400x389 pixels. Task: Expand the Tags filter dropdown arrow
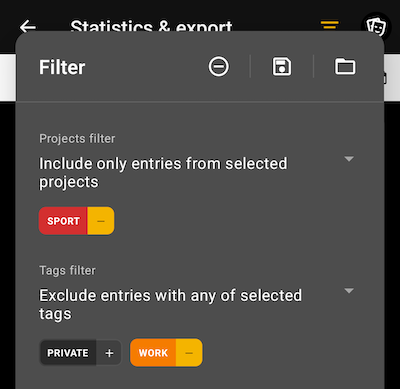(x=349, y=291)
